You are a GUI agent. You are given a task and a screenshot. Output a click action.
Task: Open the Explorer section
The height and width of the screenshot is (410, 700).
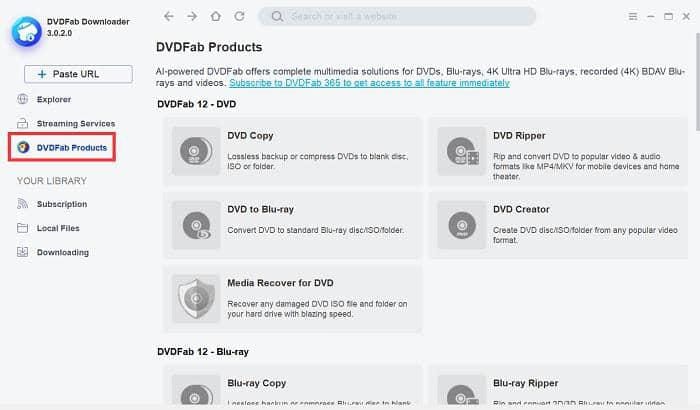tap(54, 99)
